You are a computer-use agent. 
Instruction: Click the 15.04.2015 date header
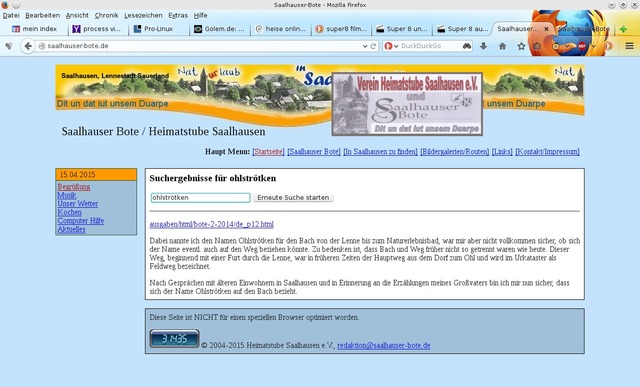(96, 175)
